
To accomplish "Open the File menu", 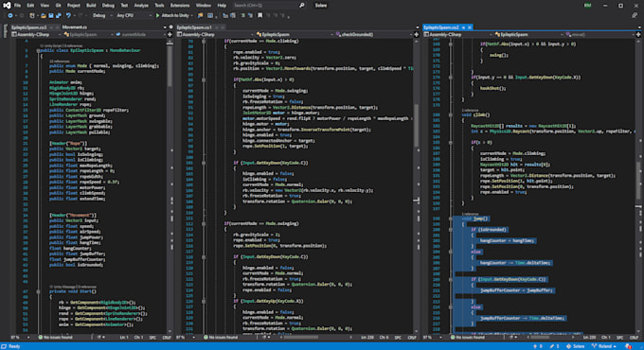I will 17,6.
